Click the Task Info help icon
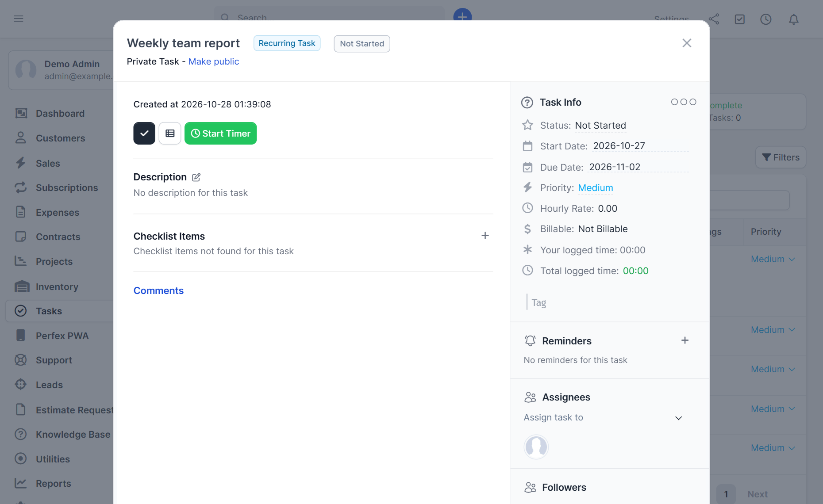Screen dimensions: 823x504 527,103
